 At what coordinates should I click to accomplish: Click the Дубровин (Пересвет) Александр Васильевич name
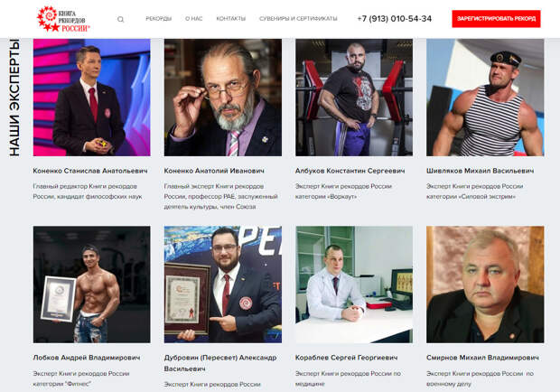[220, 363]
